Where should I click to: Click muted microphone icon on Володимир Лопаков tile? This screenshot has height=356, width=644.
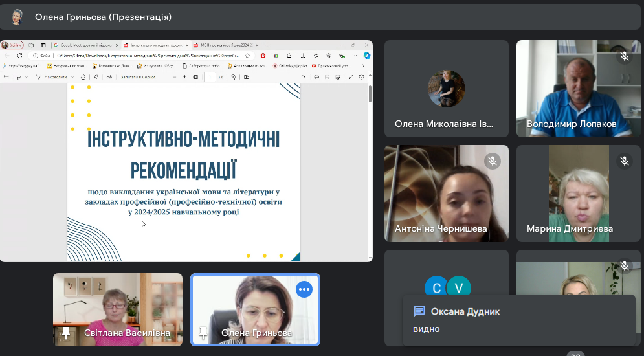click(624, 56)
